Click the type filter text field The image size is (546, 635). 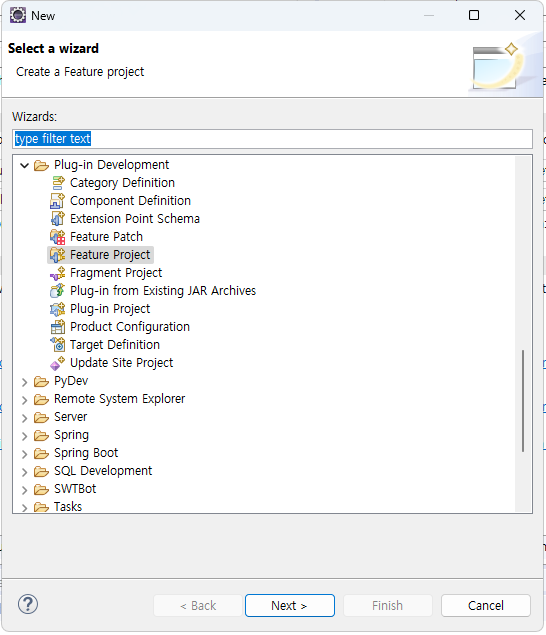tap(272, 139)
